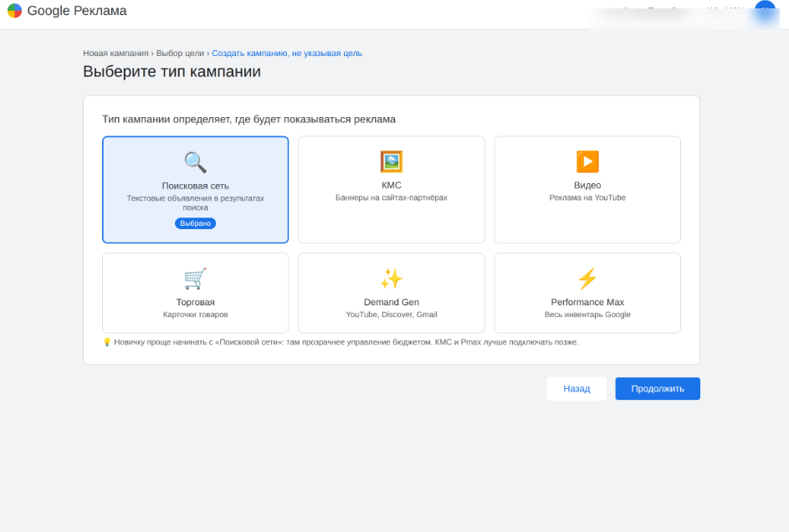Click the lightbulb tip icon
The width and height of the screenshot is (789, 532).
point(106,342)
